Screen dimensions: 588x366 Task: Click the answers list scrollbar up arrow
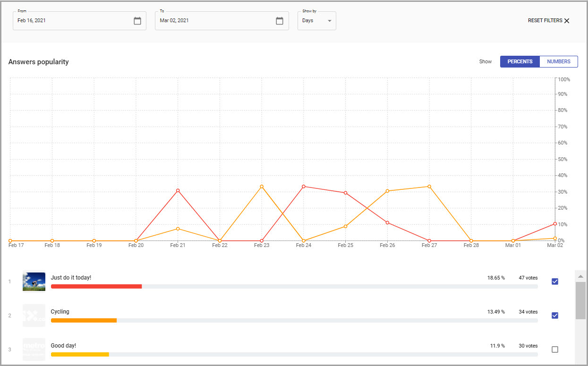[x=580, y=276]
